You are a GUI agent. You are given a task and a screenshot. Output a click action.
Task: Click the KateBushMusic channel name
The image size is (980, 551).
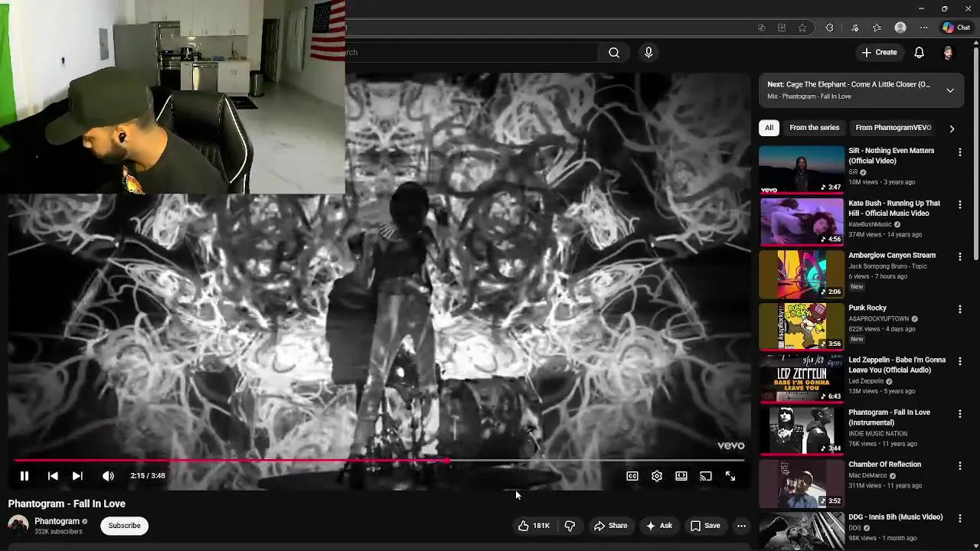click(x=870, y=224)
